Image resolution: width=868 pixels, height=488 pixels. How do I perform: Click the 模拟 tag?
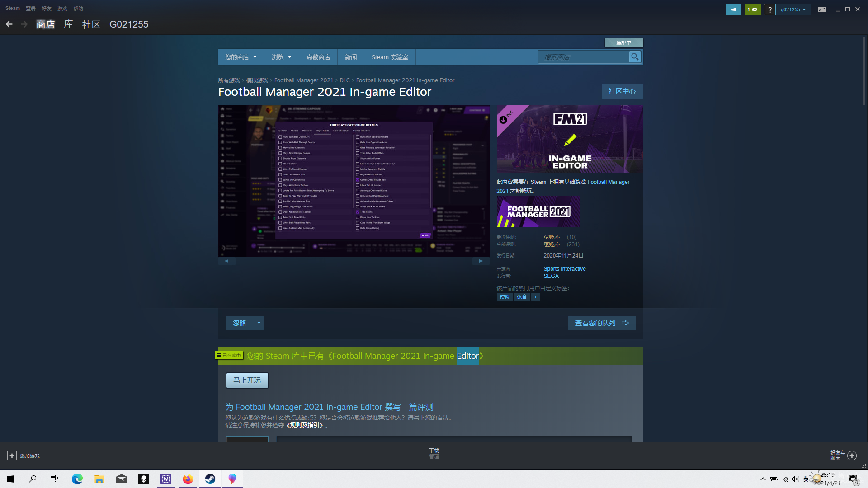pyautogui.click(x=505, y=297)
